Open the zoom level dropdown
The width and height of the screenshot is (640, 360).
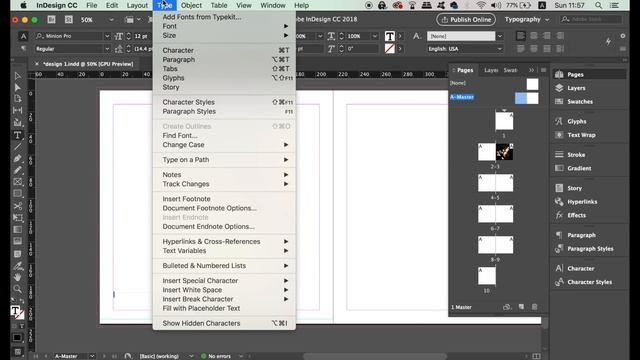(x=111, y=20)
